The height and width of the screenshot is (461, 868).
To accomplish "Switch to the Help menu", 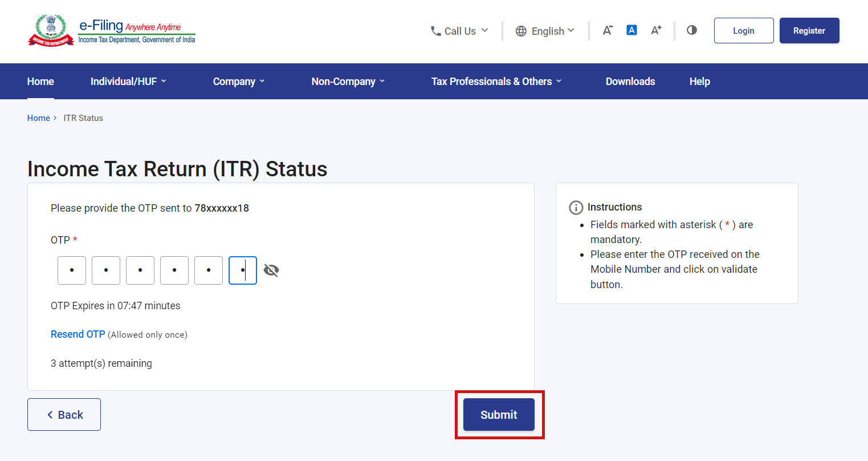I will click(x=699, y=81).
